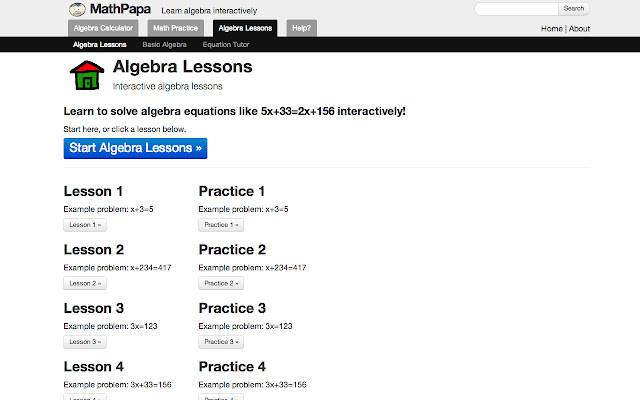Switch to the Math Practice tab
Viewport: 640px width, 400px height.
click(x=176, y=28)
